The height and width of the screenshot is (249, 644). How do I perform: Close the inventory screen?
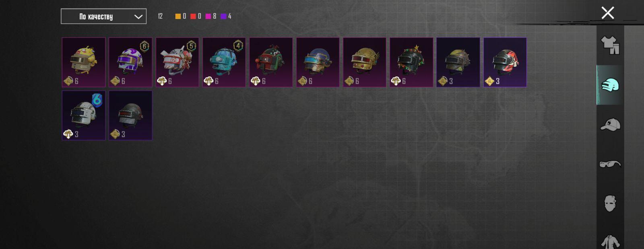pos(607,13)
